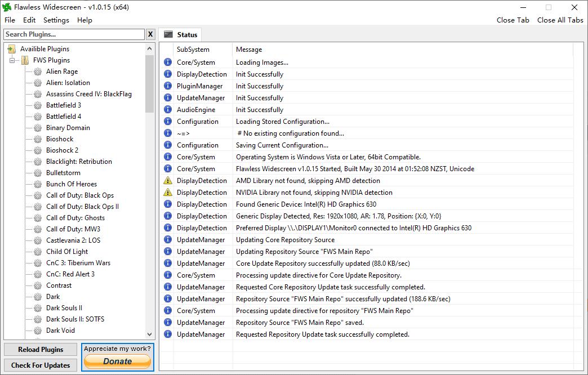Click info icon for PluginManager Init Successfully row
The image size is (588, 375).
168,86
